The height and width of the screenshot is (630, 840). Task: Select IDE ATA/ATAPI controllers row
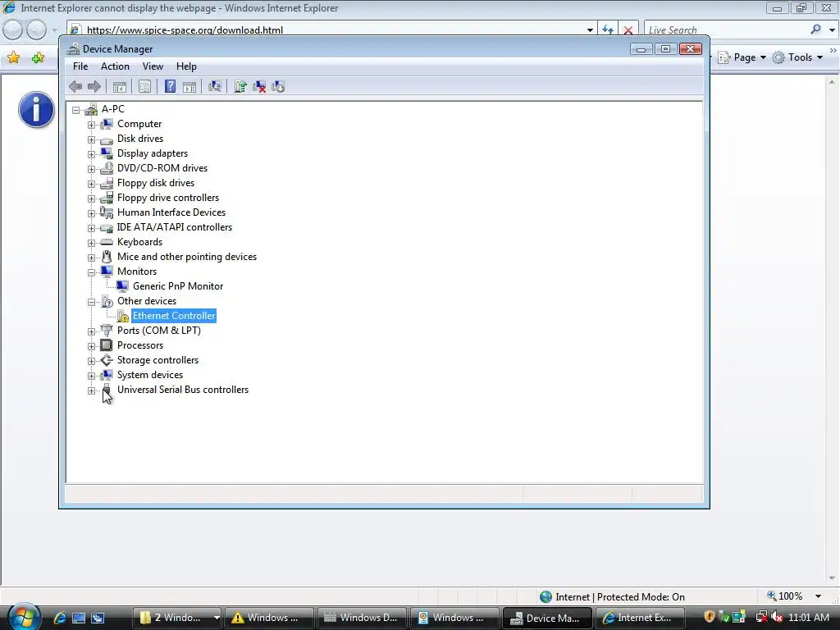pyautogui.click(x=175, y=228)
